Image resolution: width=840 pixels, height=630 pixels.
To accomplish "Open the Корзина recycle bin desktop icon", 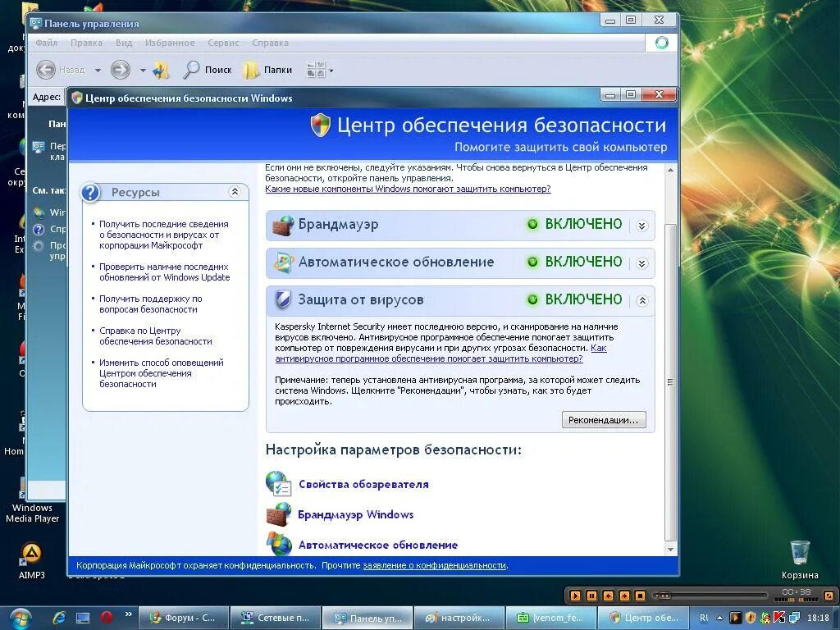I will [800, 559].
